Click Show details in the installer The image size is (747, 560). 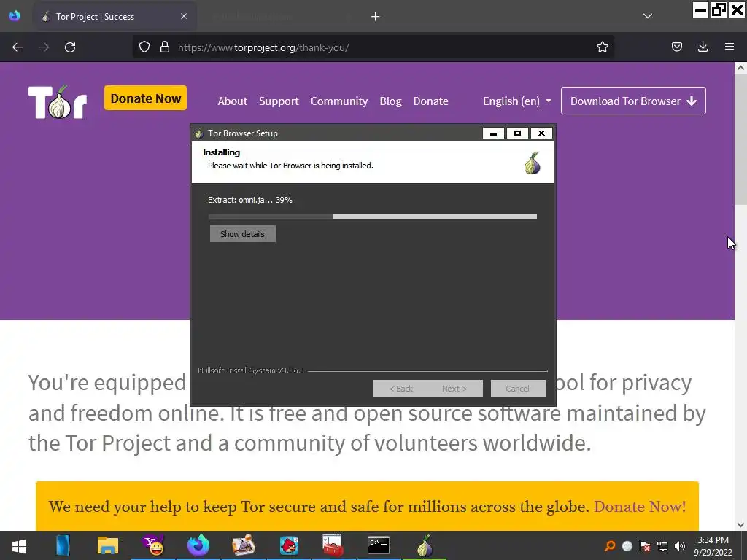[x=242, y=234]
